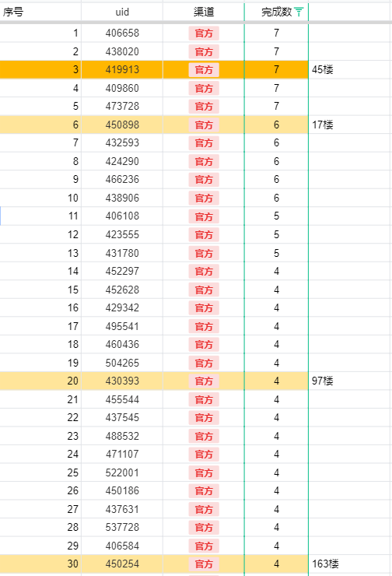The image size is (392, 576).
Task: Click the 官方 tag in row 438906
Action: click(x=204, y=198)
